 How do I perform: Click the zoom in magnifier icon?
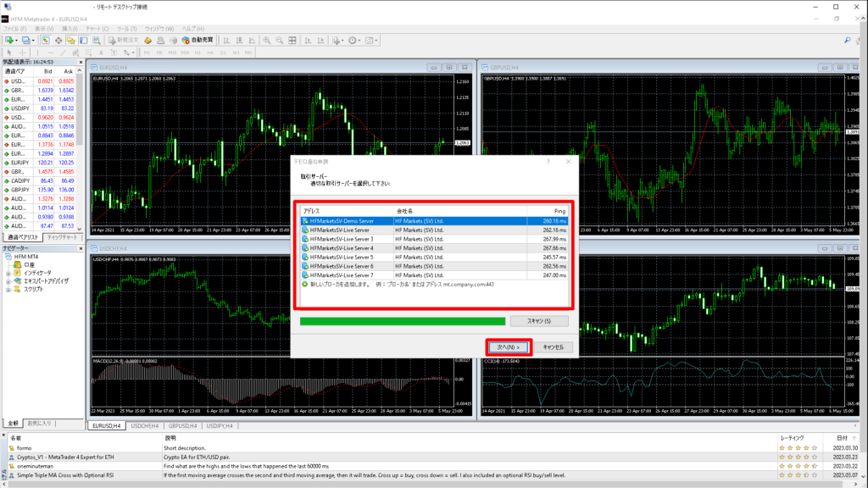click(x=267, y=41)
